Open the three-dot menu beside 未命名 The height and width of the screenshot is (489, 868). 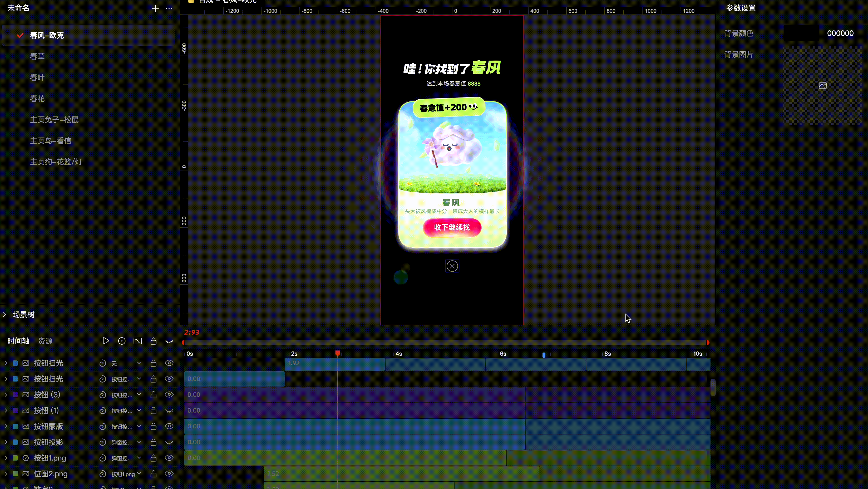click(169, 8)
